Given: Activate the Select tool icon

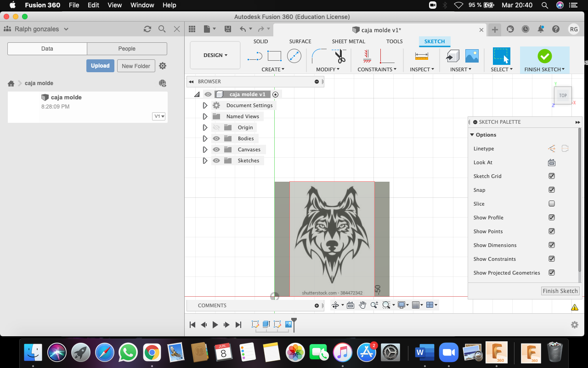Looking at the screenshot, I should (502, 56).
